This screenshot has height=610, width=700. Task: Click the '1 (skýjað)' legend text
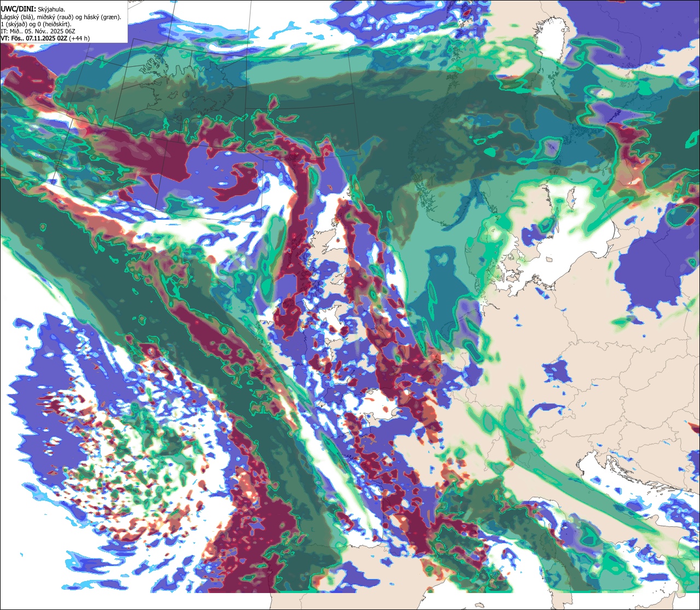14,25
